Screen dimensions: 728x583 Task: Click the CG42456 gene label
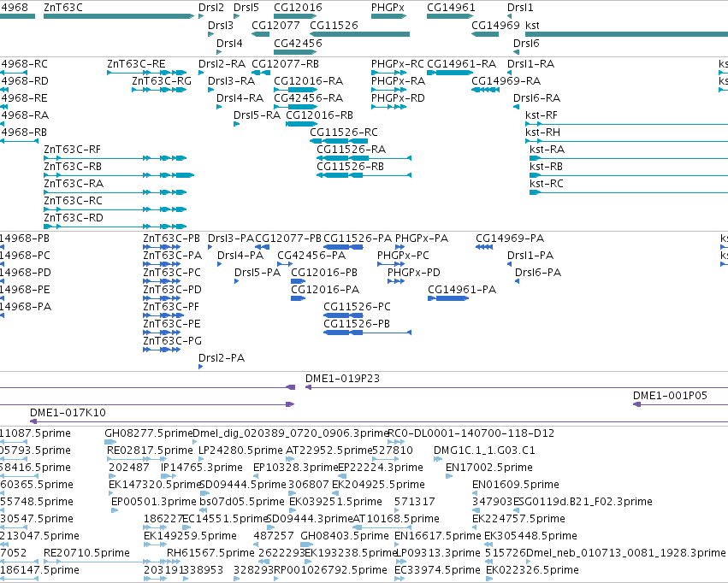[298, 43]
